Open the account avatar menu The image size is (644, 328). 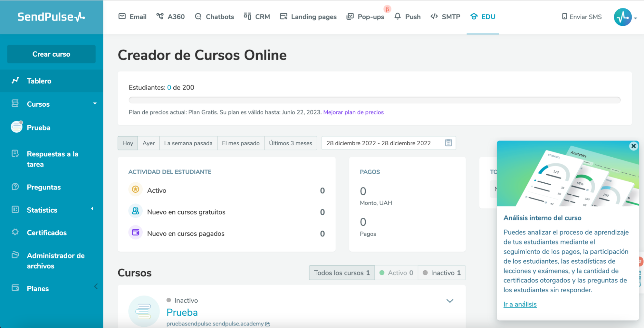622,17
